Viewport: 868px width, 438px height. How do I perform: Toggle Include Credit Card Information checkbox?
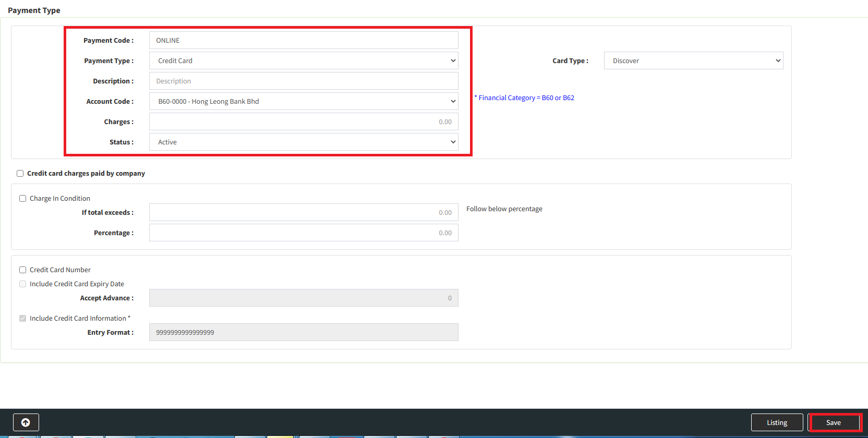tap(23, 319)
